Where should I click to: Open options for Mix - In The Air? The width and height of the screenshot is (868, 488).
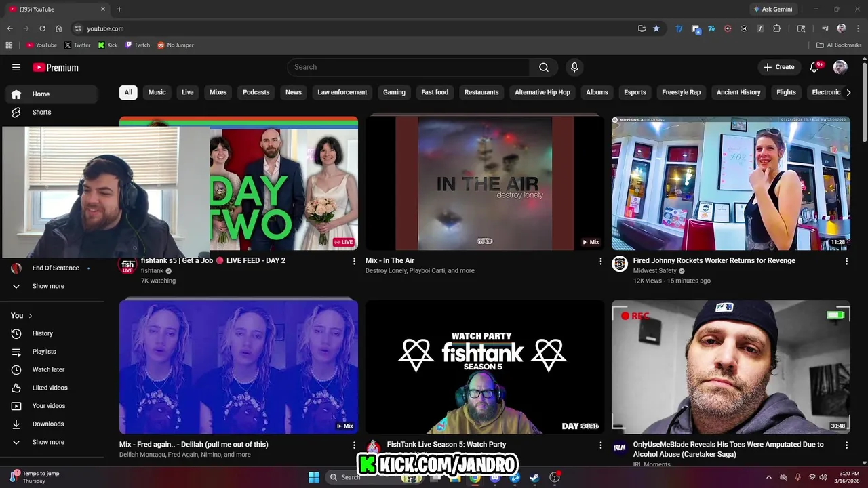coord(600,261)
